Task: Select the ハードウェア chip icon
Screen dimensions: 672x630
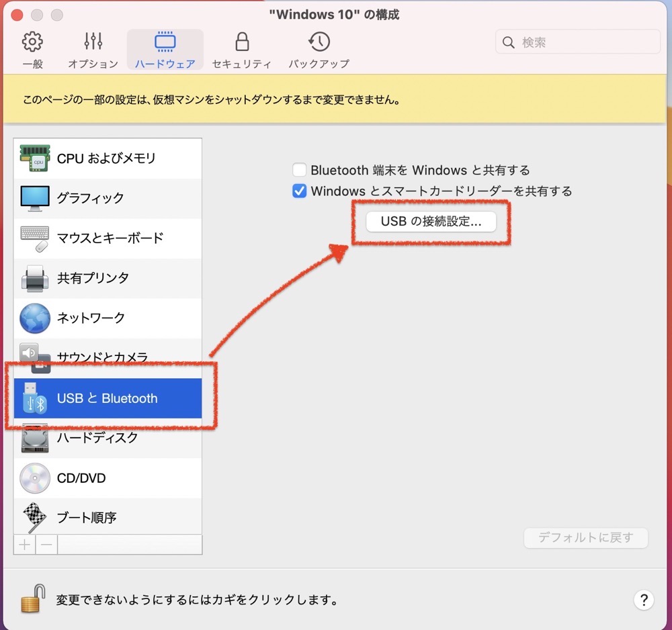Action: [165, 42]
